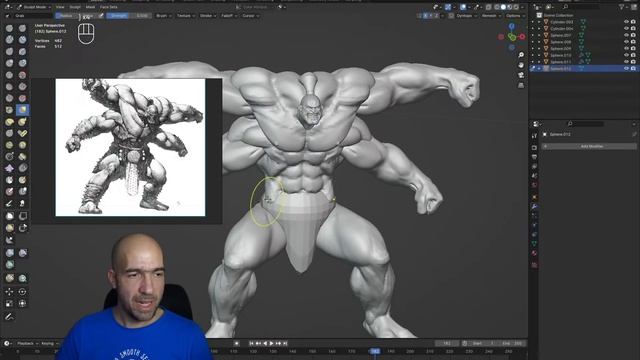This screenshot has height=360, width=640.
Task: Open the Mask menu
Action: coord(90,7)
